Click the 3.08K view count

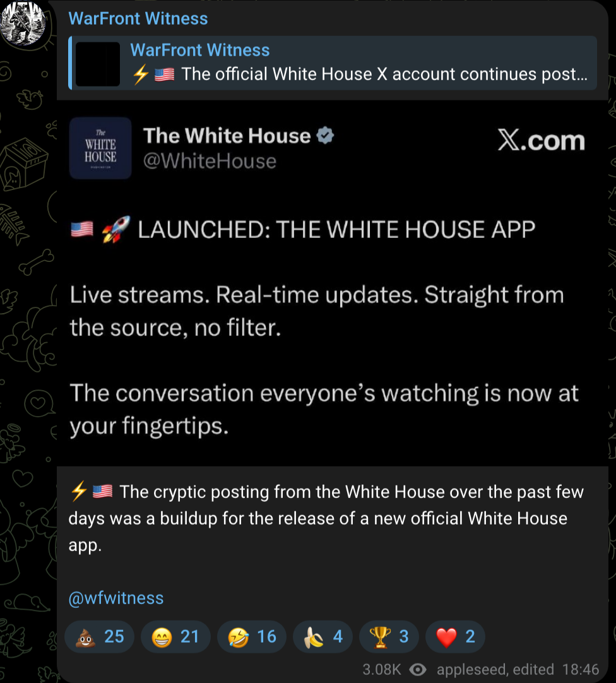(x=382, y=669)
